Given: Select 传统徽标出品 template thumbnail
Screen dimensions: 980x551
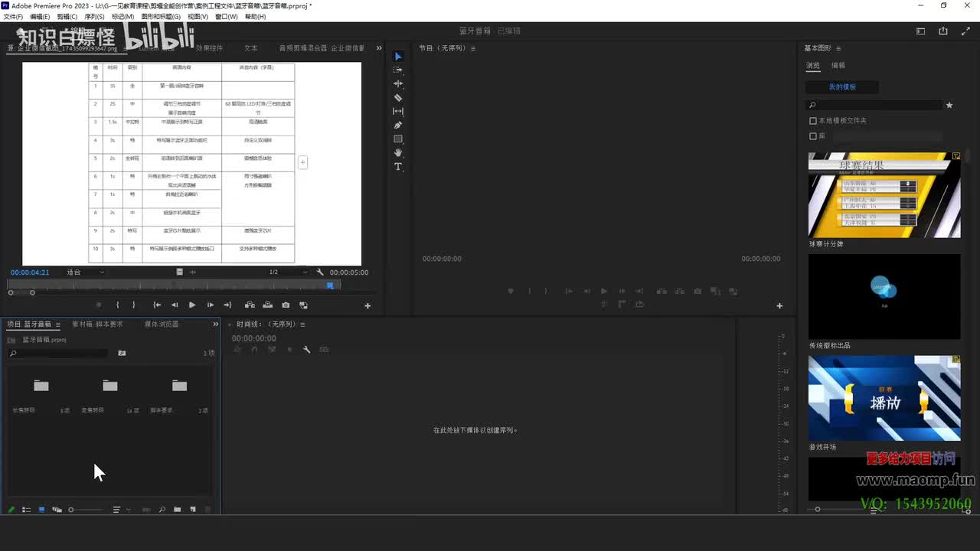Looking at the screenshot, I should [x=884, y=296].
